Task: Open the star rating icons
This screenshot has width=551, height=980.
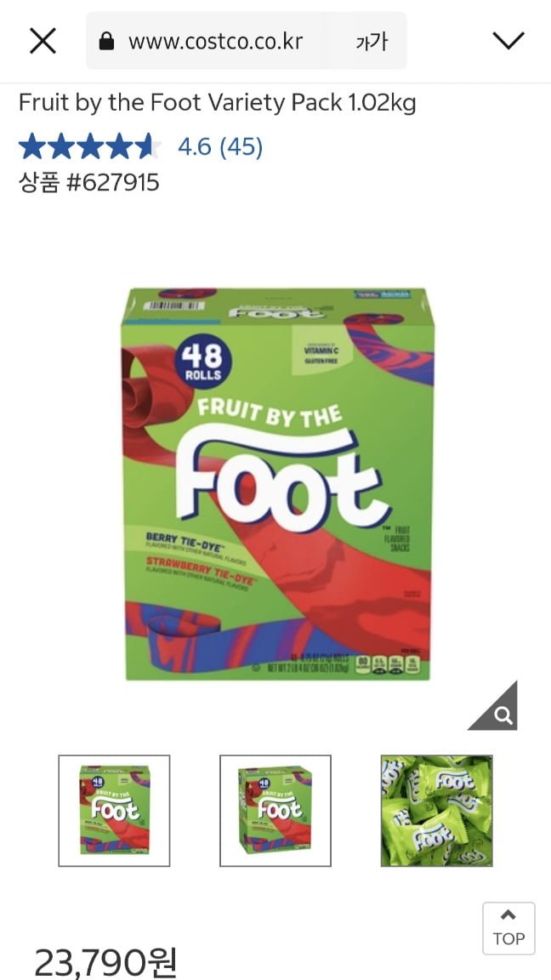Action: (90, 147)
